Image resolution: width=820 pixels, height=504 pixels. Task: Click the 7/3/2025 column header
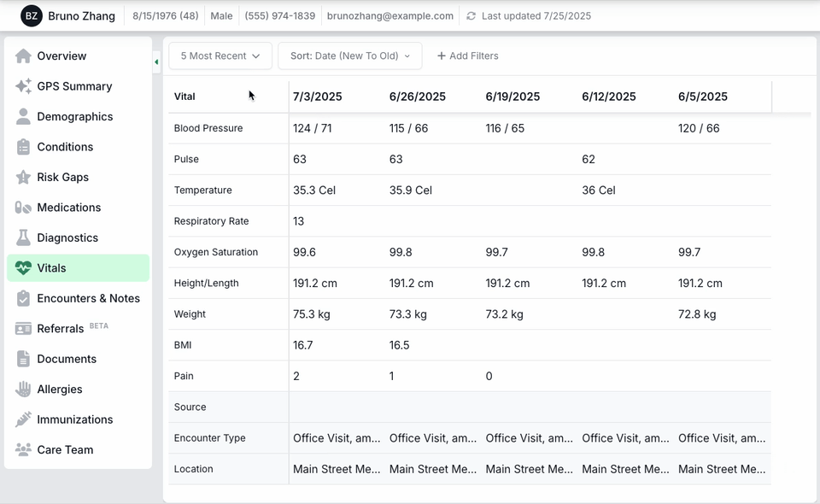pyautogui.click(x=318, y=97)
